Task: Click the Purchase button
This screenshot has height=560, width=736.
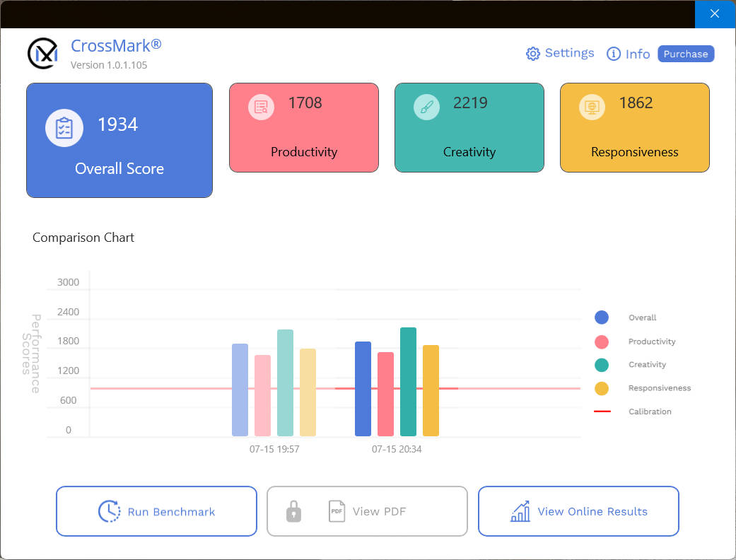Action: (x=686, y=54)
